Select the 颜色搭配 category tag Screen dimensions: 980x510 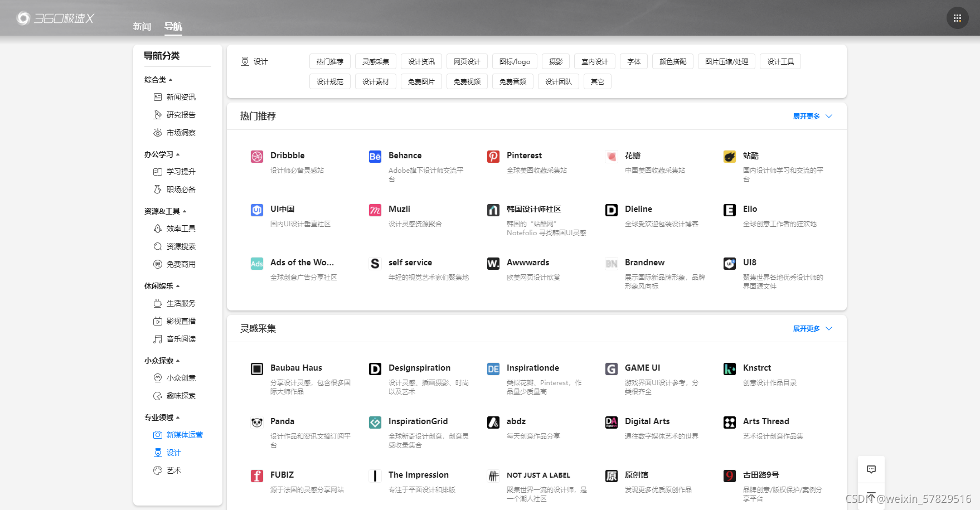click(x=673, y=62)
